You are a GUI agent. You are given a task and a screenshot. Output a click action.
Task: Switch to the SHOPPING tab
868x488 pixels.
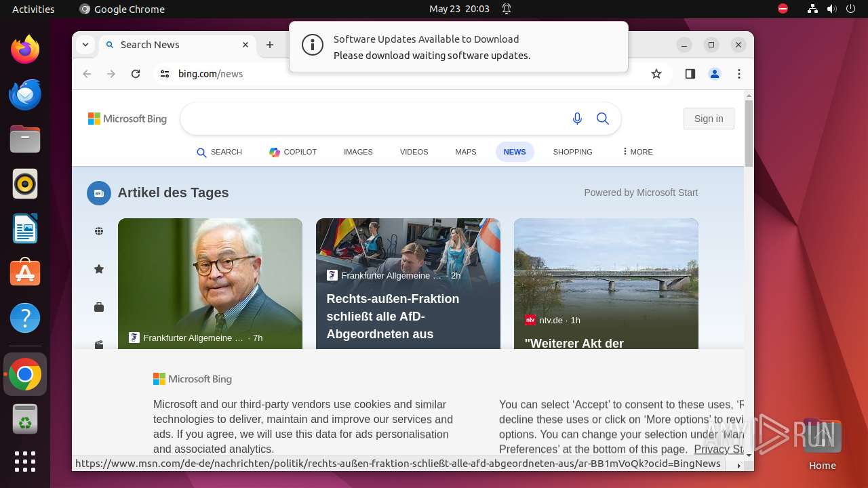572,152
